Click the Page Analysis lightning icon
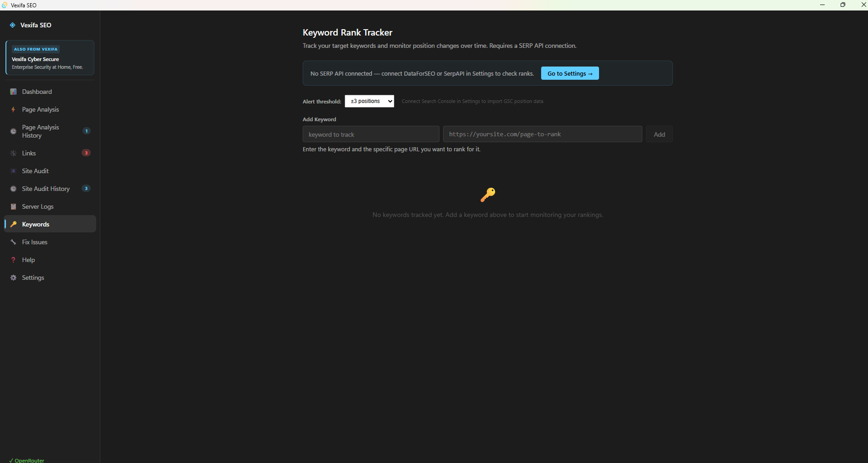Image resolution: width=868 pixels, height=463 pixels. click(13, 109)
